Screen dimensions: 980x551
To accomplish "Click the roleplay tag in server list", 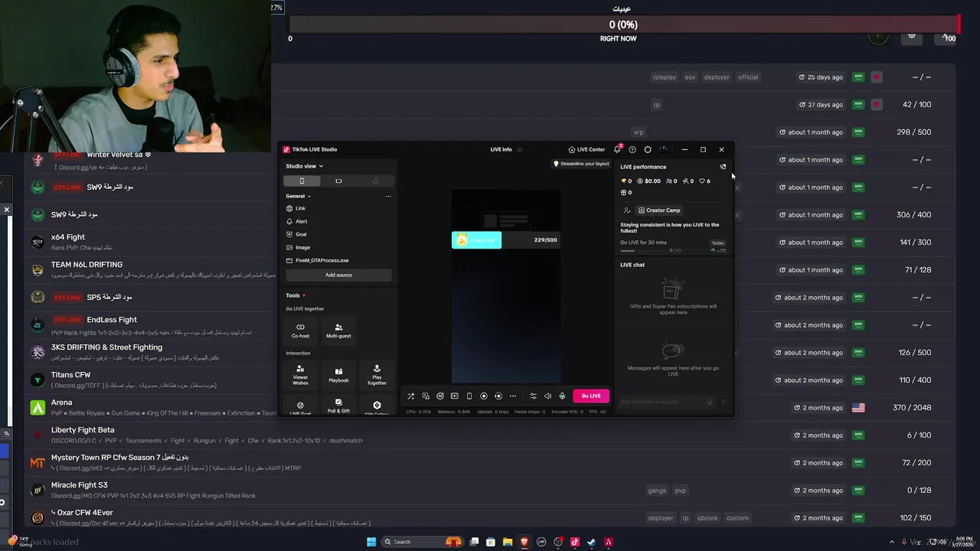I will pyautogui.click(x=665, y=77).
